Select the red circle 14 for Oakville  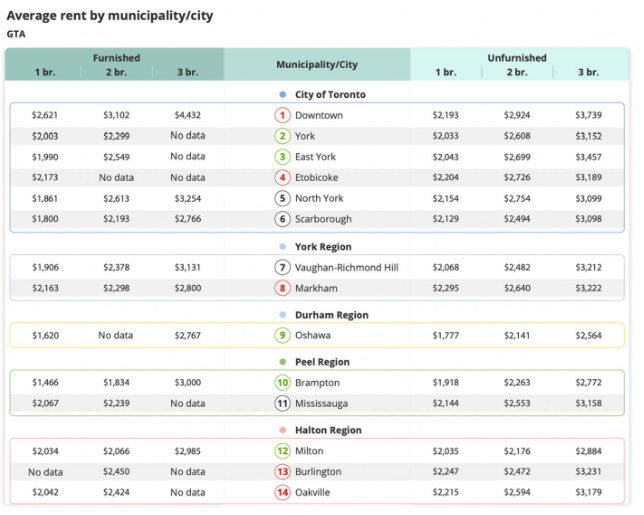click(283, 492)
